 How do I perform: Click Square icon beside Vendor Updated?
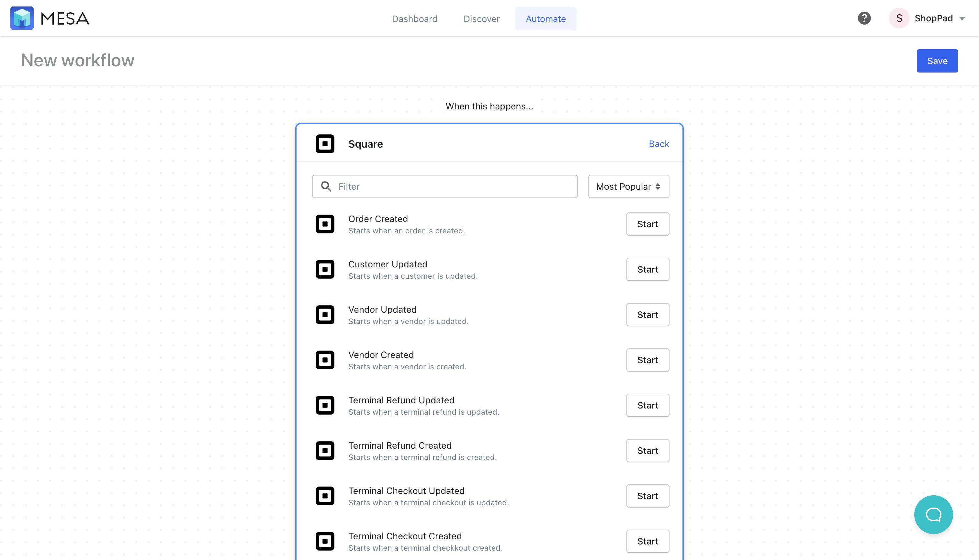click(x=325, y=315)
